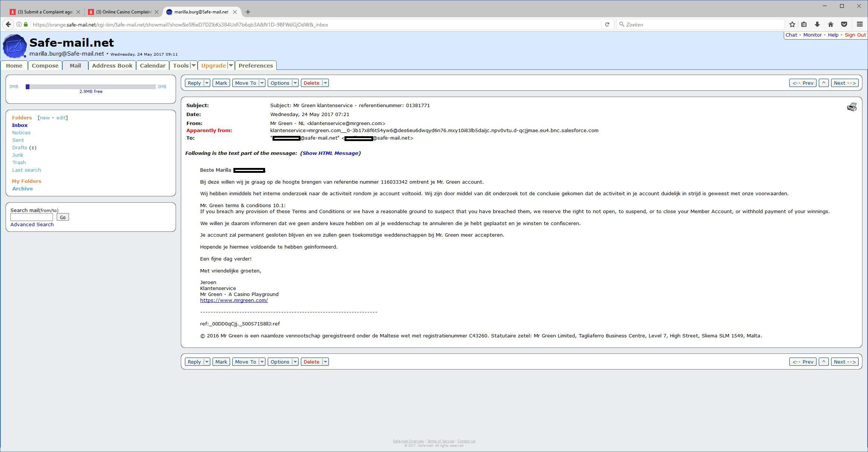The height and width of the screenshot is (452, 868).
Task: Open the Pocket icon in the toolbar
Action: (844, 25)
